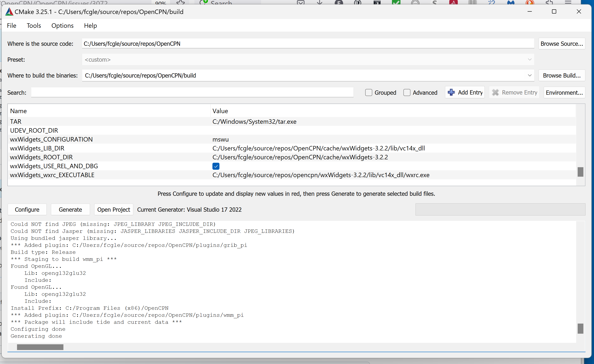Open the Environment dialog
This screenshot has width=594, height=364.
tap(564, 92)
